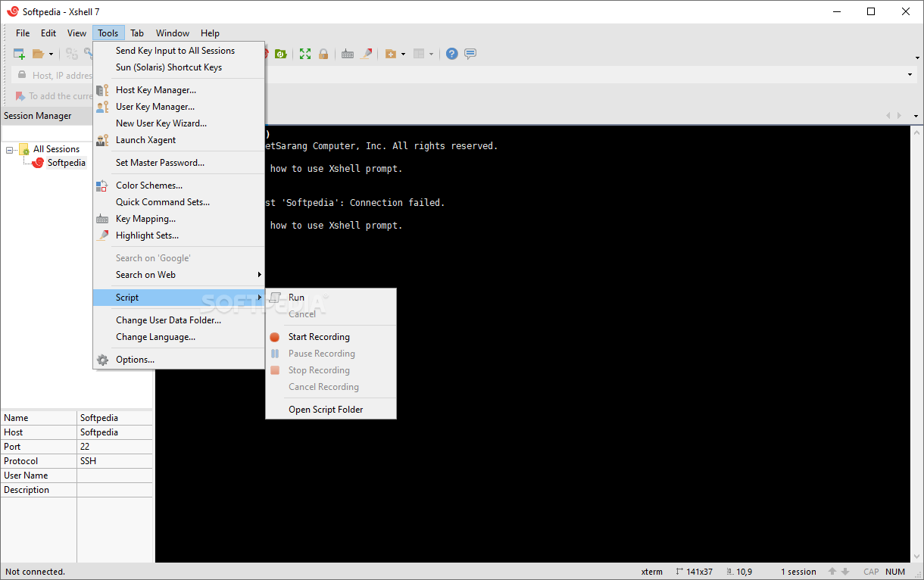
Task: Toggle full screen with the green arrows icon
Action: (x=305, y=54)
